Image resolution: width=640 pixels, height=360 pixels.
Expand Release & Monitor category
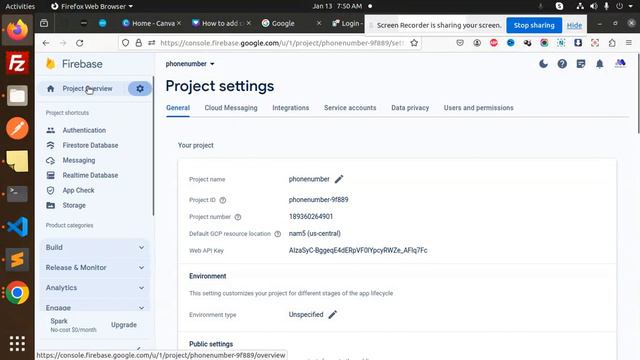(95, 268)
